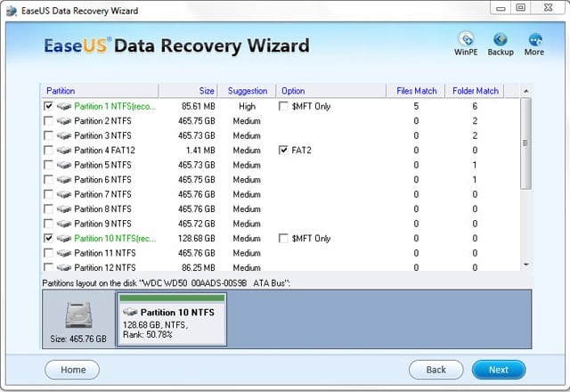
Task: Uncheck the Partition 10 NTFS checkbox
Action: click(48, 238)
